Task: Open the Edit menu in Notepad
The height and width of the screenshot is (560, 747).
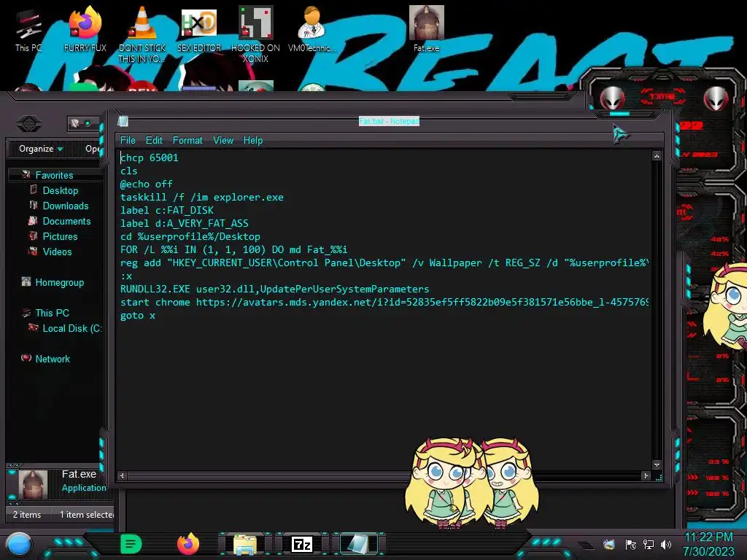Action: click(154, 141)
